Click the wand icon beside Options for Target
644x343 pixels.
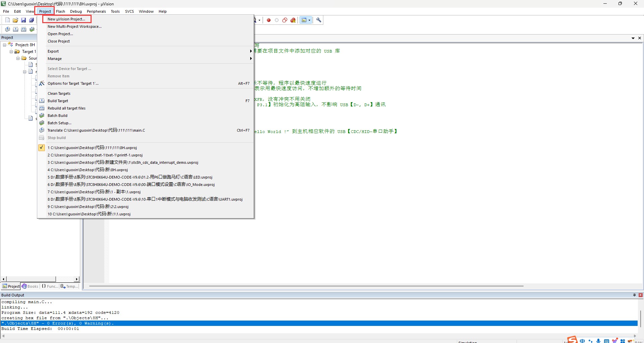[x=42, y=83]
